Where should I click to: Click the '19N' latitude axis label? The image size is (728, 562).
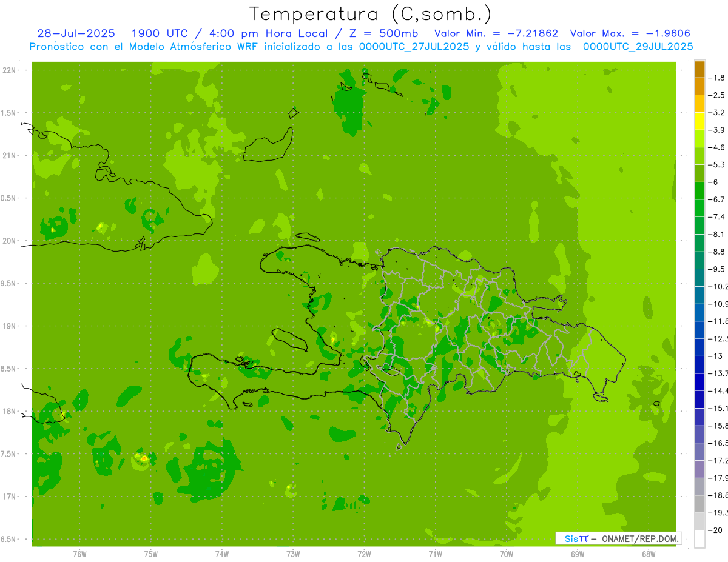pyautogui.click(x=9, y=326)
